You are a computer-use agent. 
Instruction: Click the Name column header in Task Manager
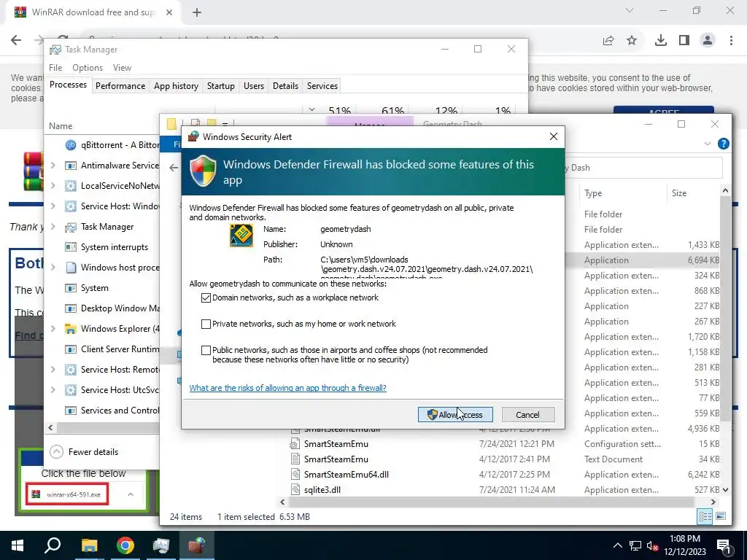[x=61, y=126]
